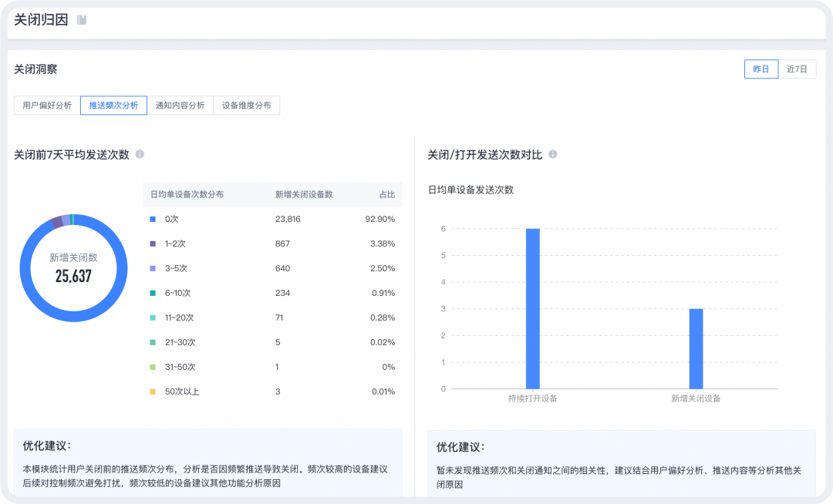
Task: Click swatch for 11~20次 legend
Action: (153, 318)
